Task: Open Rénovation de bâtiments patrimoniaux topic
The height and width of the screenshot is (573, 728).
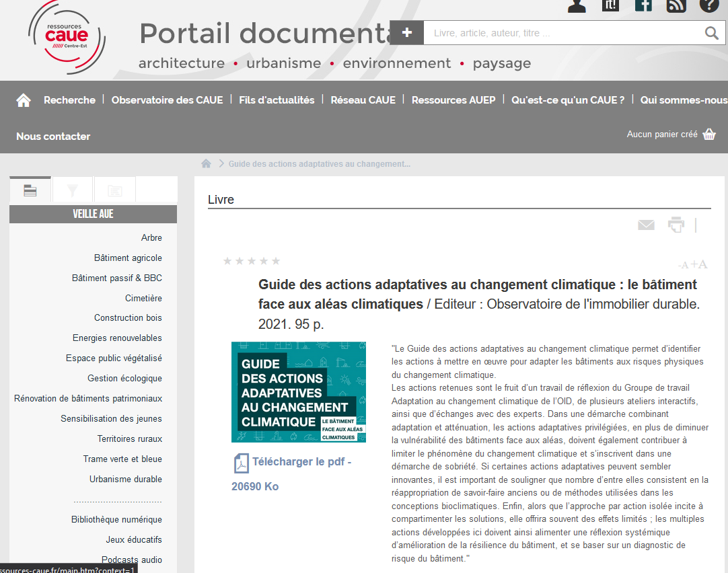Action: click(x=88, y=399)
